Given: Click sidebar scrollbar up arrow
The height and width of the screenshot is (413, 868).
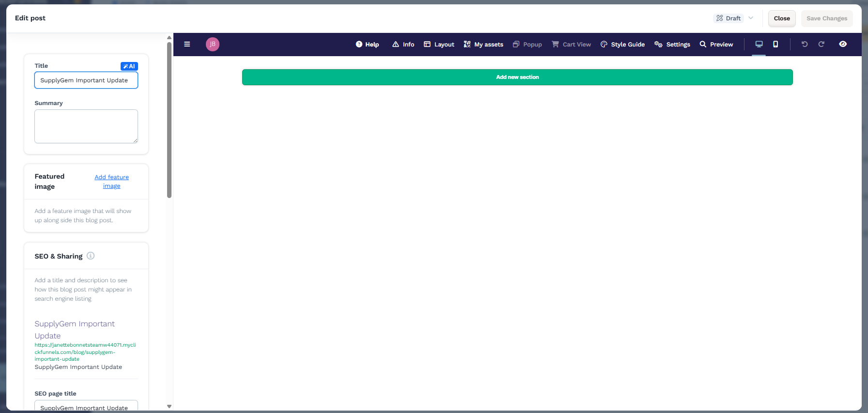Looking at the screenshot, I should (x=169, y=37).
